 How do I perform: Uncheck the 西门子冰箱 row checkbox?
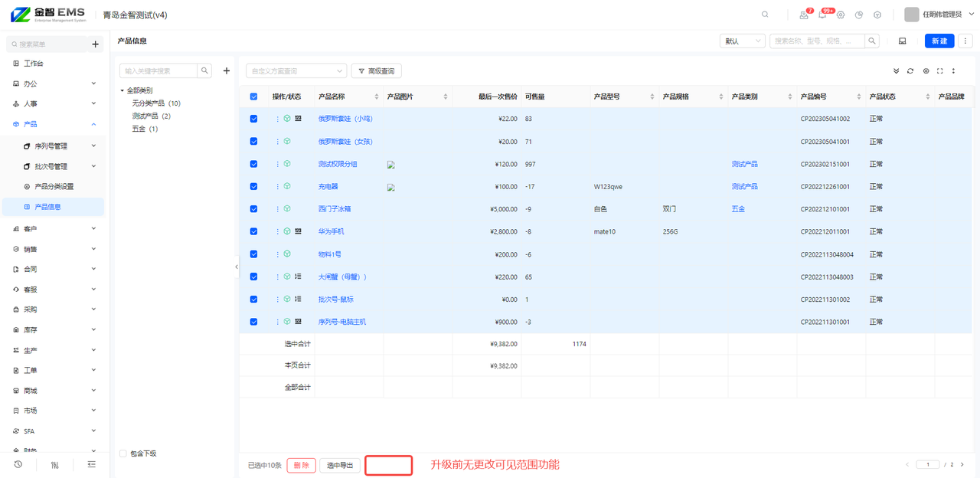click(253, 208)
